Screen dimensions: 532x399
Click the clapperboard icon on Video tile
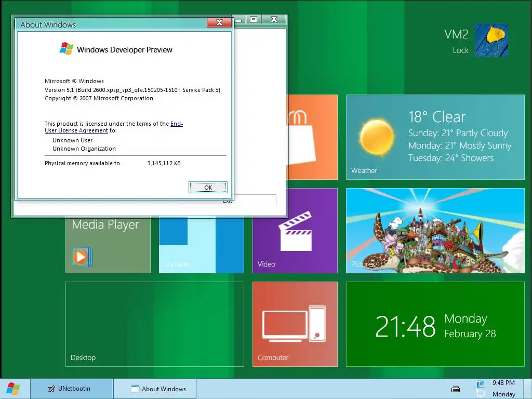[x=295, y=231]
